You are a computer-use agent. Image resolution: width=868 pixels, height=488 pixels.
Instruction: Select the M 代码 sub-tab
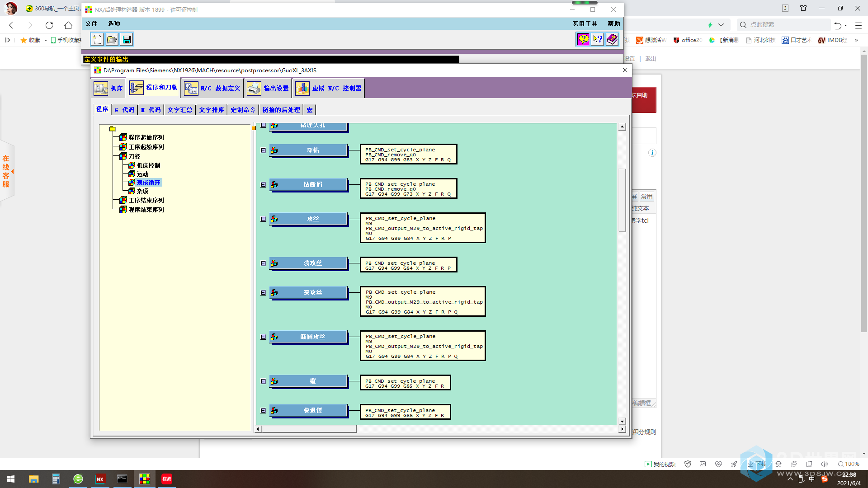pos(151,110)
